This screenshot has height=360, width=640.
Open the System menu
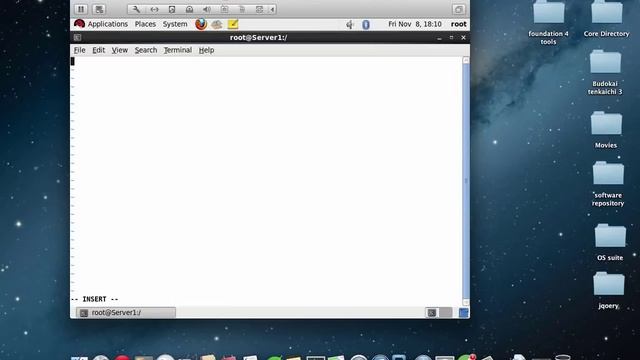tap(175, 24)
